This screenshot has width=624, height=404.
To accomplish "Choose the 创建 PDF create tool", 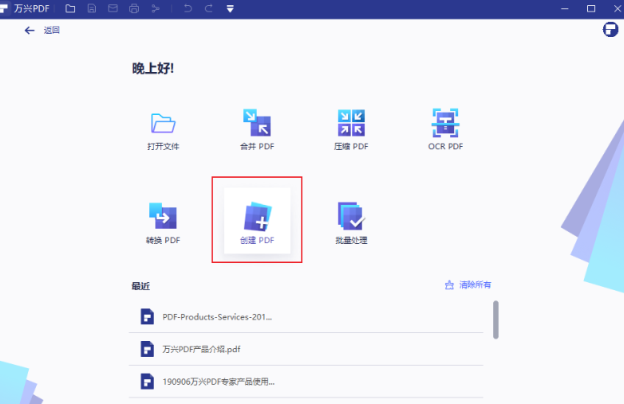I will tap(257, 221).
